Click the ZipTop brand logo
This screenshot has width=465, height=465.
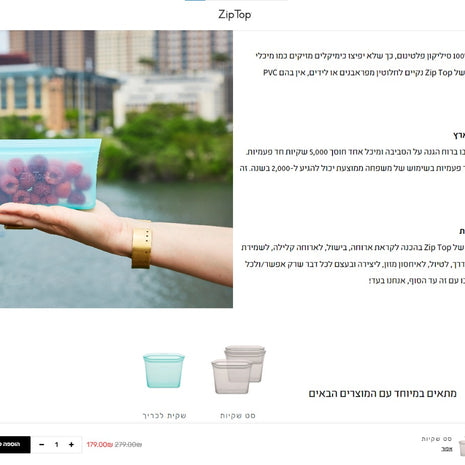point(235,15)
